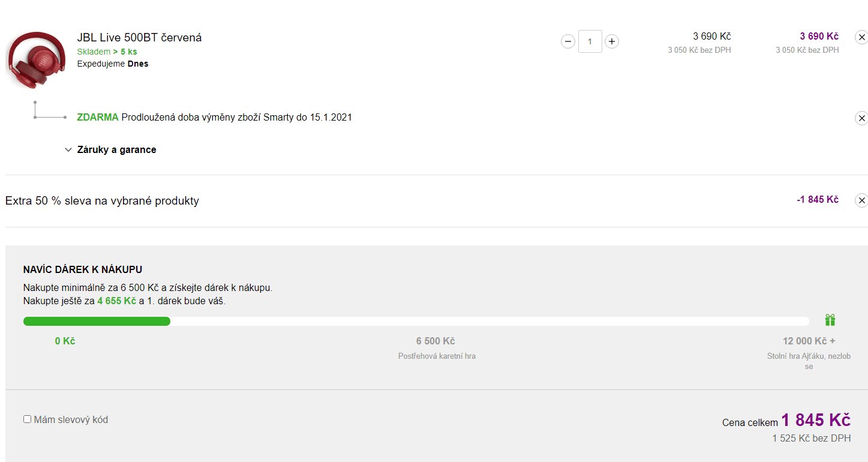Click Extra 50 % sleva na vybrané produkty
This screenshot has width=868, height=462.
[102, 201]
